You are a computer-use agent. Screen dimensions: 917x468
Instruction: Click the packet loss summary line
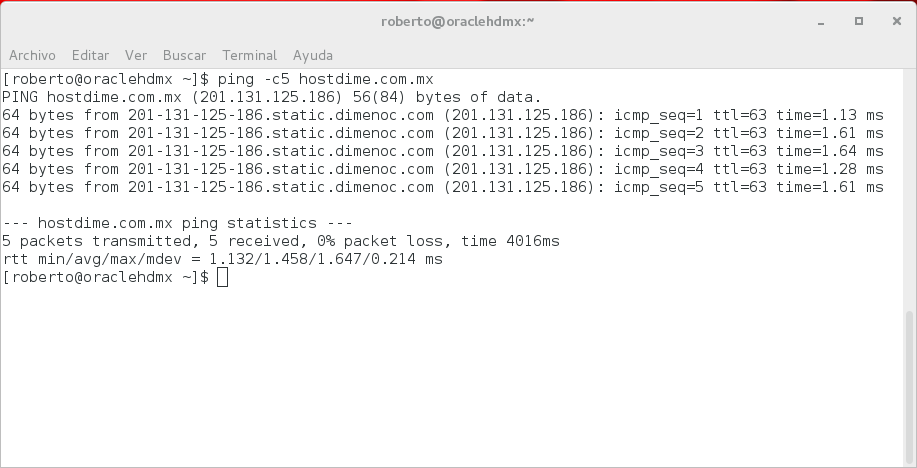tap(280, 241)
